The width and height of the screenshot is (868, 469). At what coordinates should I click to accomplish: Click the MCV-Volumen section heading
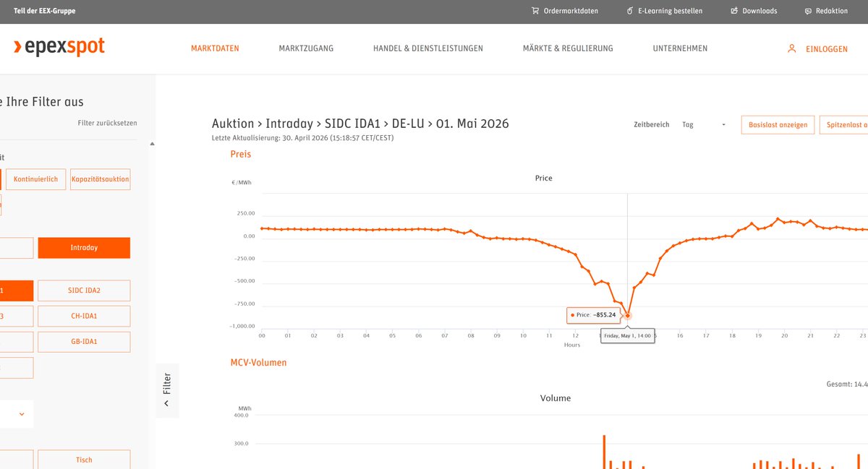click(x=258, y=362)
